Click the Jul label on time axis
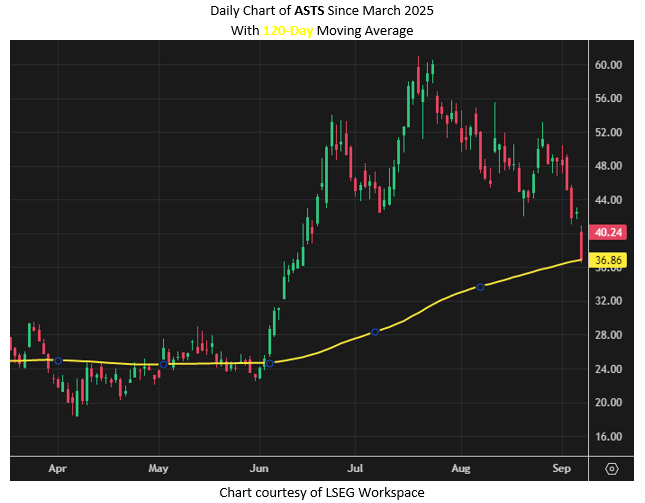Image resolution: width=645 pixels, height=503 pixels. pyautogui.click(x=355, y=468)
